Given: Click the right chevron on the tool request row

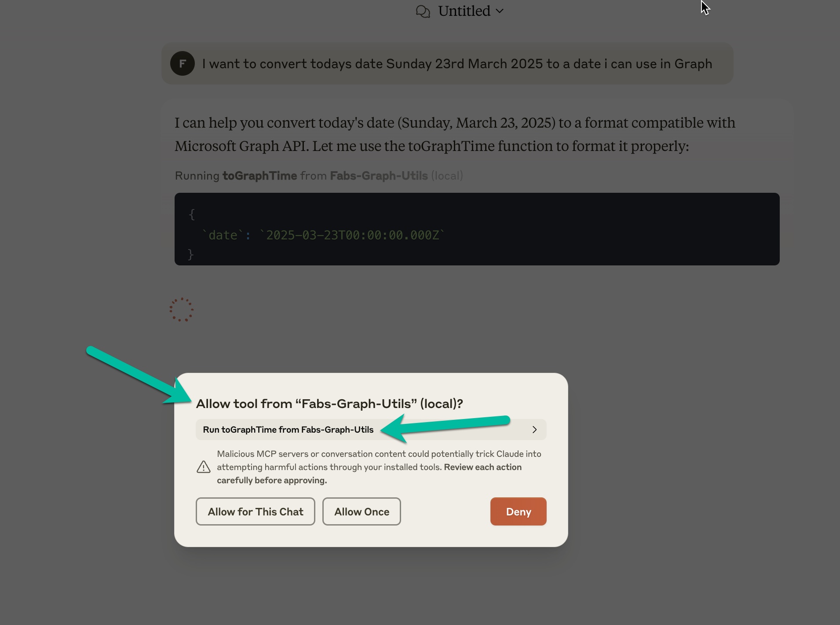Looking at the screenshot, I should click(x=534, y=430).
